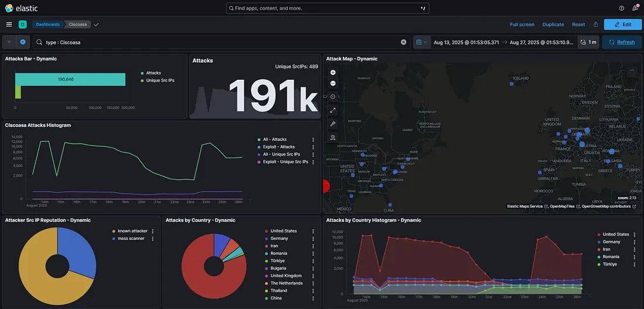
Task: Add a filter with plus icon
Action: click(x=23, y=42)
